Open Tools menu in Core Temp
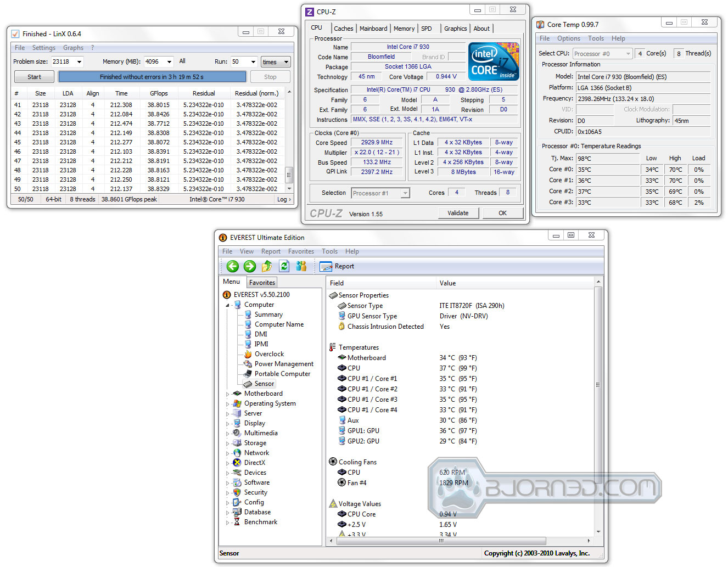Viewport: 728px width, 567px height. coord(596,38)
